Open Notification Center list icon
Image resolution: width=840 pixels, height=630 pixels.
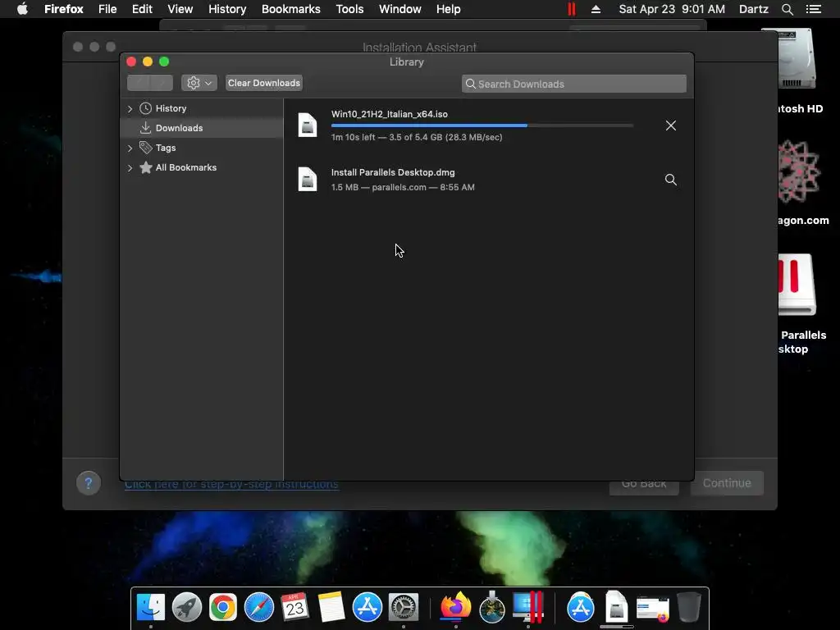[x=814, y=9]
